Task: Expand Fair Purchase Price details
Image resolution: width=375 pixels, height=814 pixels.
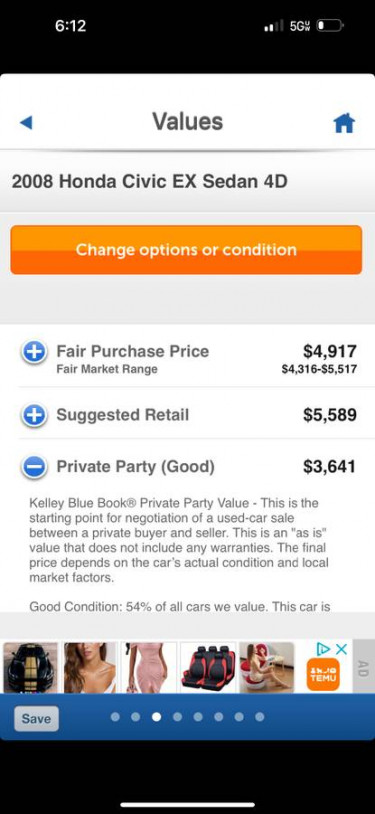Action: (34, 351)
